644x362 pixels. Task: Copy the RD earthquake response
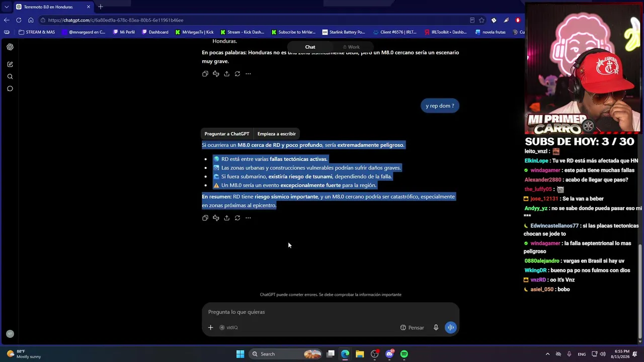pyautogui.click(x=205, y=218)
